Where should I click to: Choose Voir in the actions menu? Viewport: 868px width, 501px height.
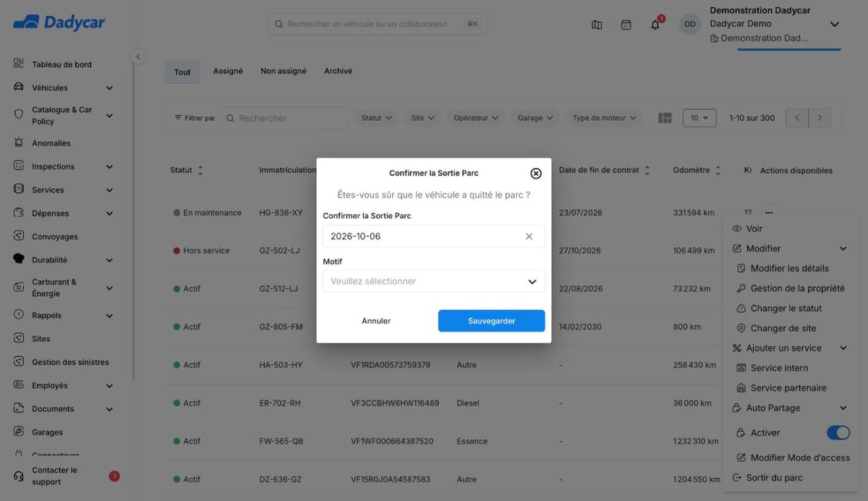(x=754, y=228)
